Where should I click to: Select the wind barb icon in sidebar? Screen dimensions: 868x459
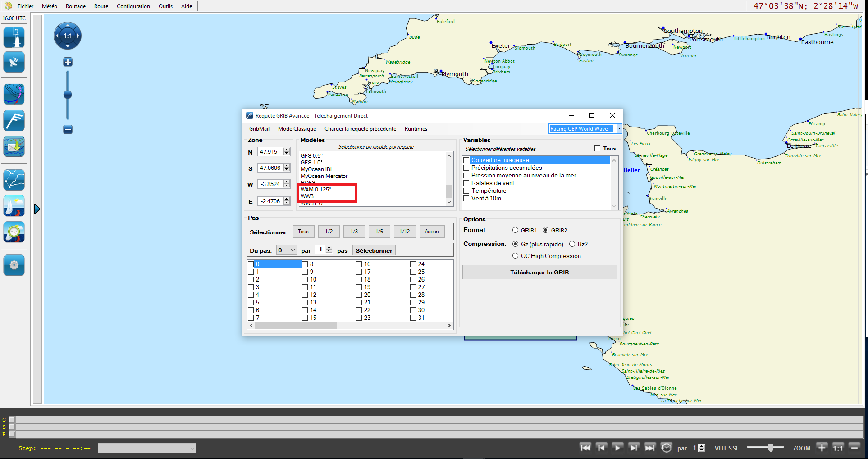point(14,120)
